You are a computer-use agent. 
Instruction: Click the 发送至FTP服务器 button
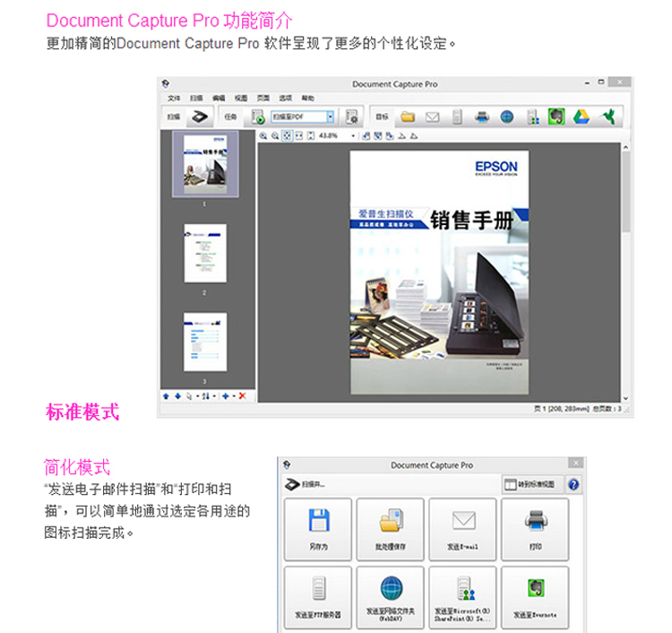point(318,598)
